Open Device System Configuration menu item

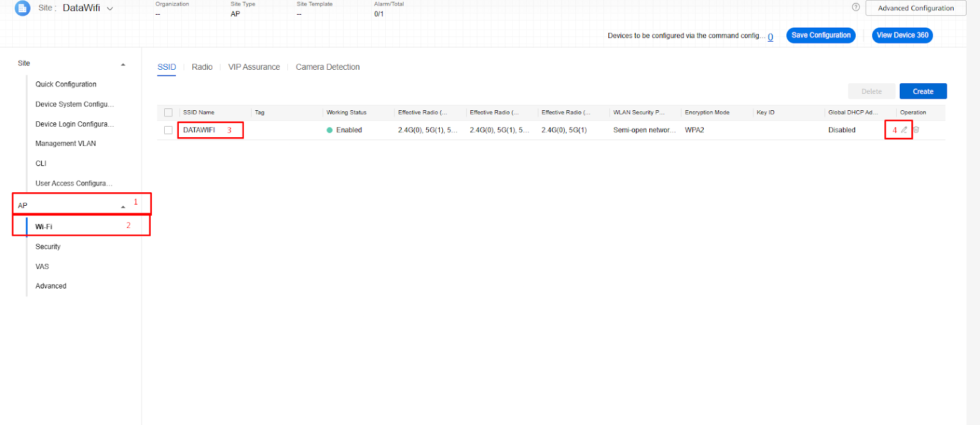pyautogui.click(x=75, y=104)
